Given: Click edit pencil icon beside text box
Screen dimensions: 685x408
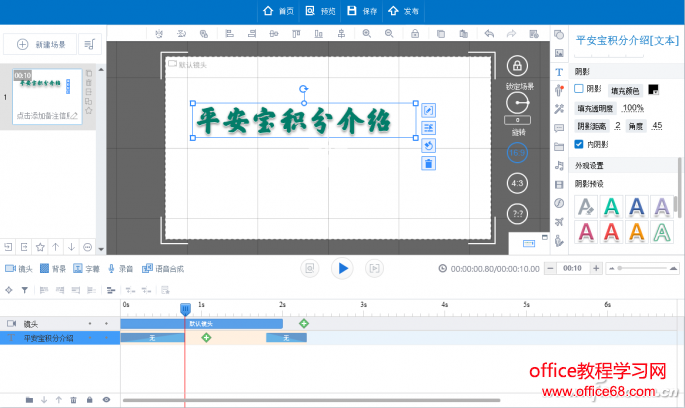Looking at the screenshot, I should point(428,110).
